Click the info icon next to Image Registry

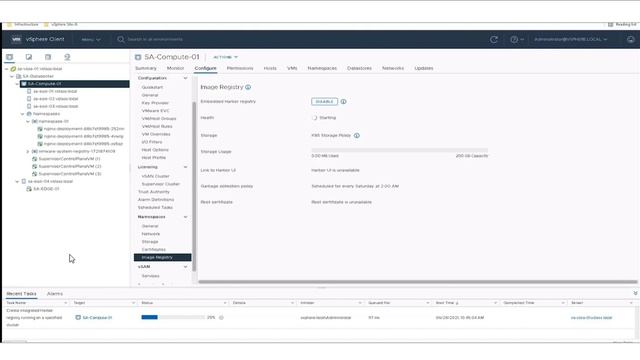(248, 87)
